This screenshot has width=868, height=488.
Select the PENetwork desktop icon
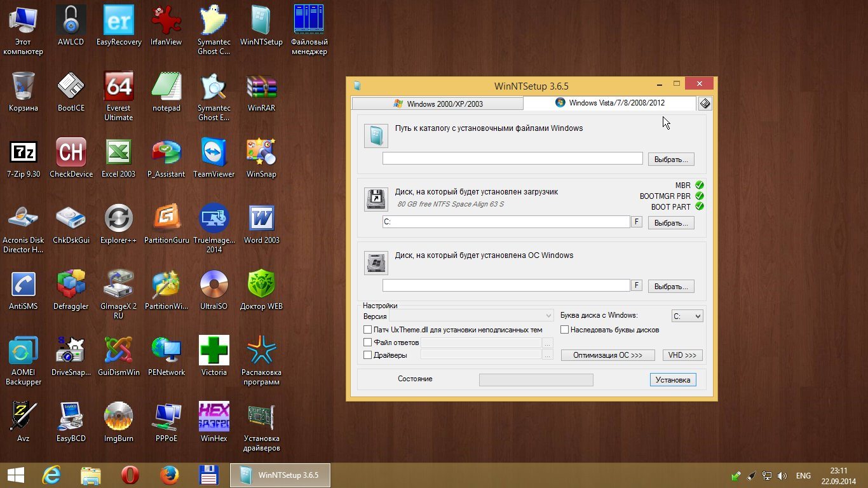point(166,356)
